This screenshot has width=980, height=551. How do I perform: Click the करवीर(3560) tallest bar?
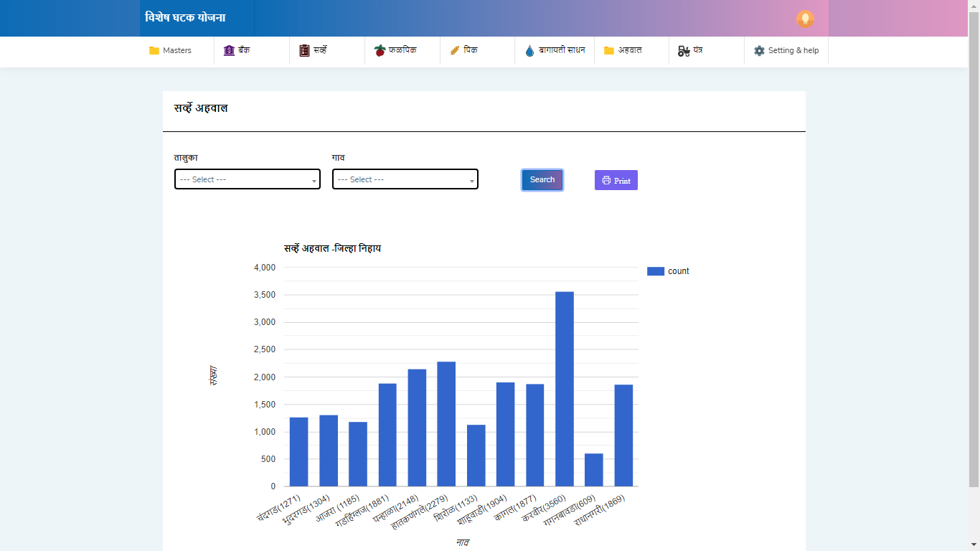coord(565,389)
